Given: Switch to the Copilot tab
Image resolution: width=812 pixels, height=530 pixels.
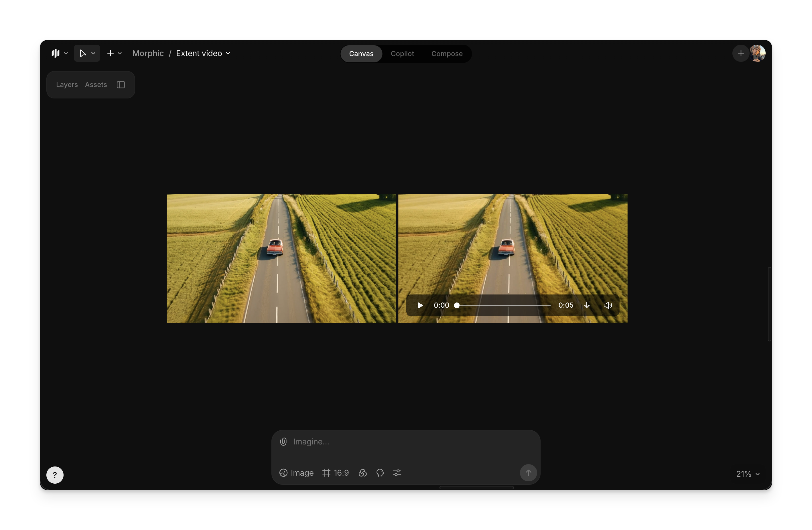Looking at the screenshot, I should tap(402, 54).
